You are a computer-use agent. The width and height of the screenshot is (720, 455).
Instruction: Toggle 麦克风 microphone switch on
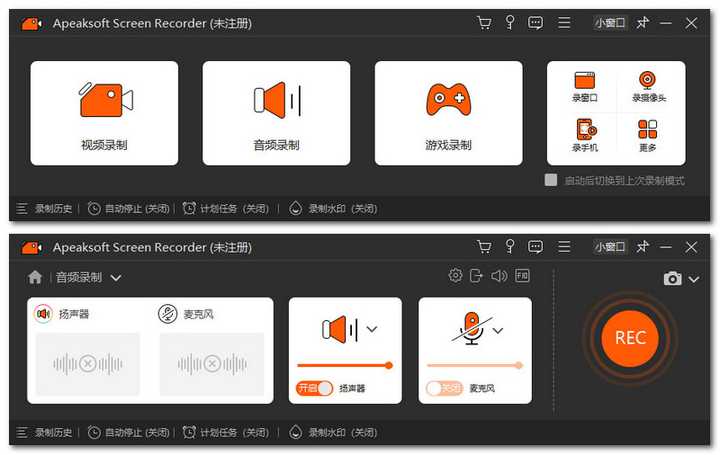pos(444,388)
